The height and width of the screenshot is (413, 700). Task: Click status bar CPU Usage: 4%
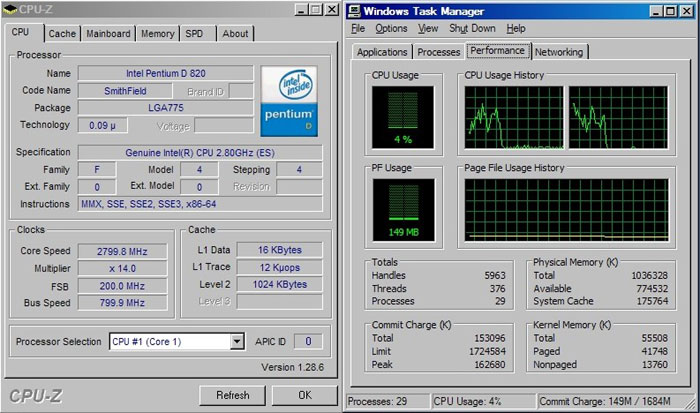click(x=483, y=401)
